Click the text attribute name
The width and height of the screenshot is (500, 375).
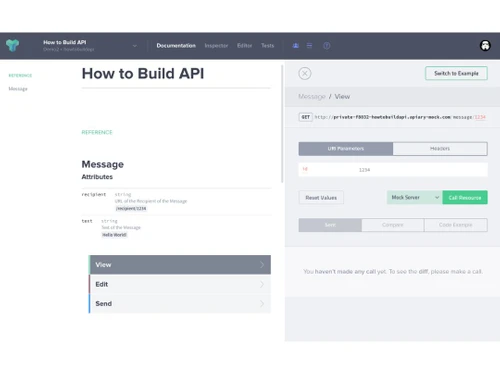coord(87,221)
